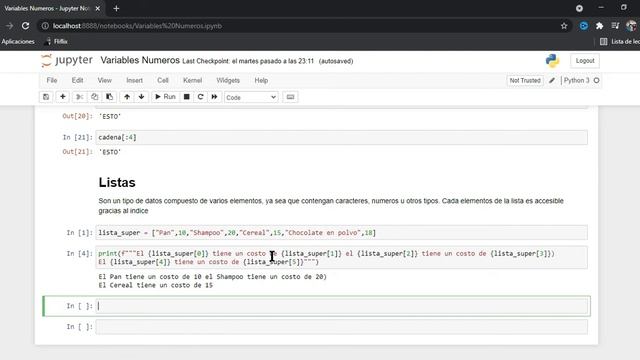Click the cadena[:4] code cell
This screenshot has height=360, width=640.
tap(342, 138)
